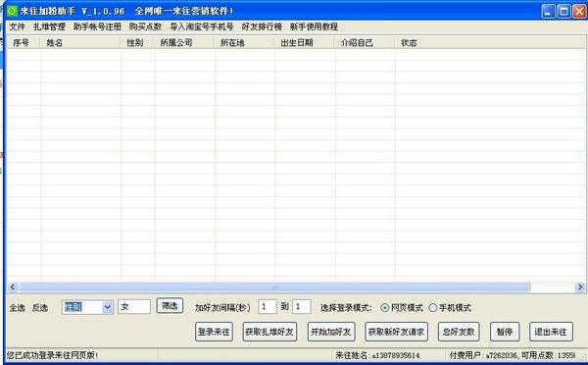The image size is (588, 365).
Task: Sort by the 序号 column header
Action: pos(24,43)
